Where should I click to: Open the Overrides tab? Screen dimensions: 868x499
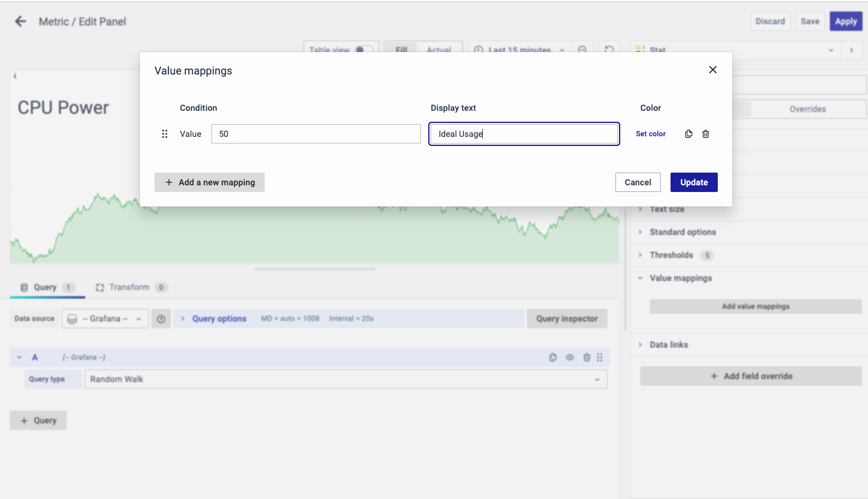[x=807, y=109]
